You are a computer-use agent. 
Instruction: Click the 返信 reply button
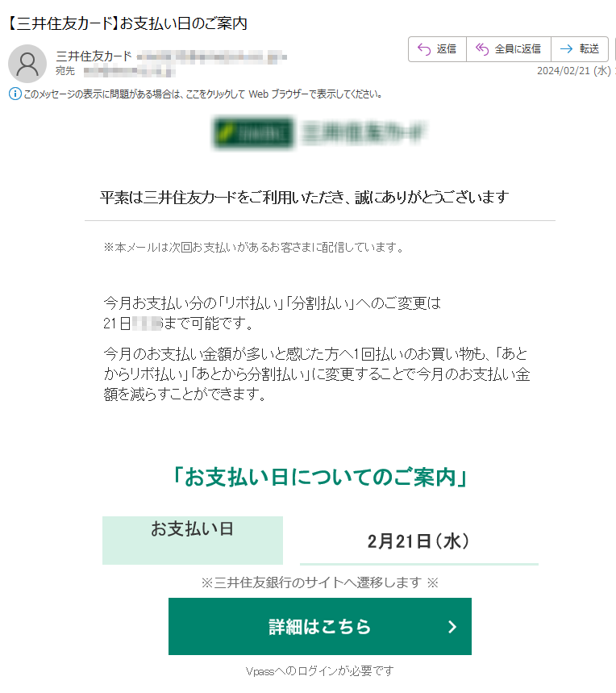point(437,49)
